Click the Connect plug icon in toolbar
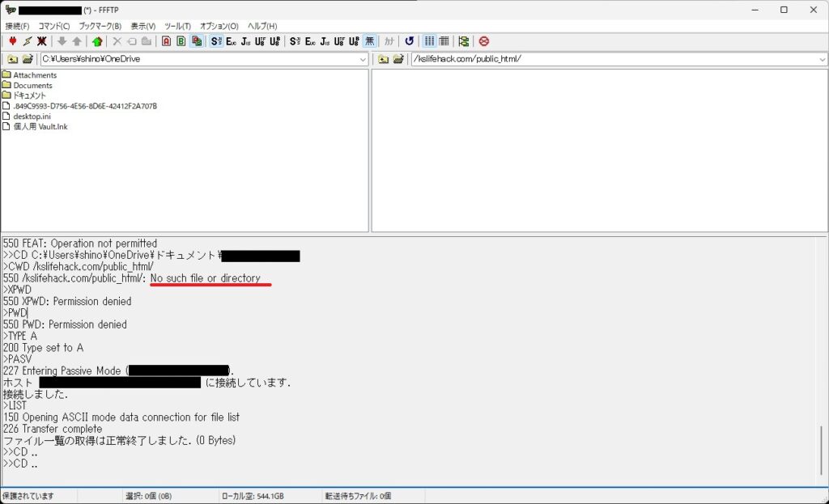Image resolution: width=829 pixels, height=504 pixels. pyautogui.click(x=12, y=41)
